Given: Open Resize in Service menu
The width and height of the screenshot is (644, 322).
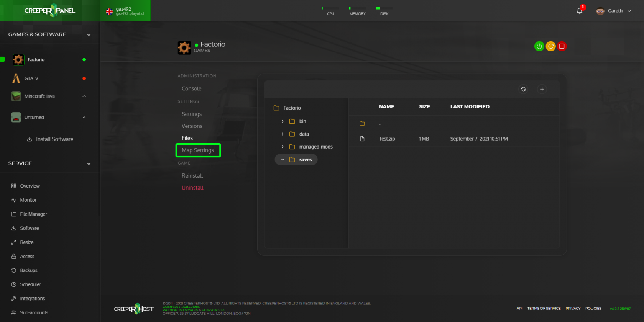Looking at the screenshot, I should [x=26, y=242].
